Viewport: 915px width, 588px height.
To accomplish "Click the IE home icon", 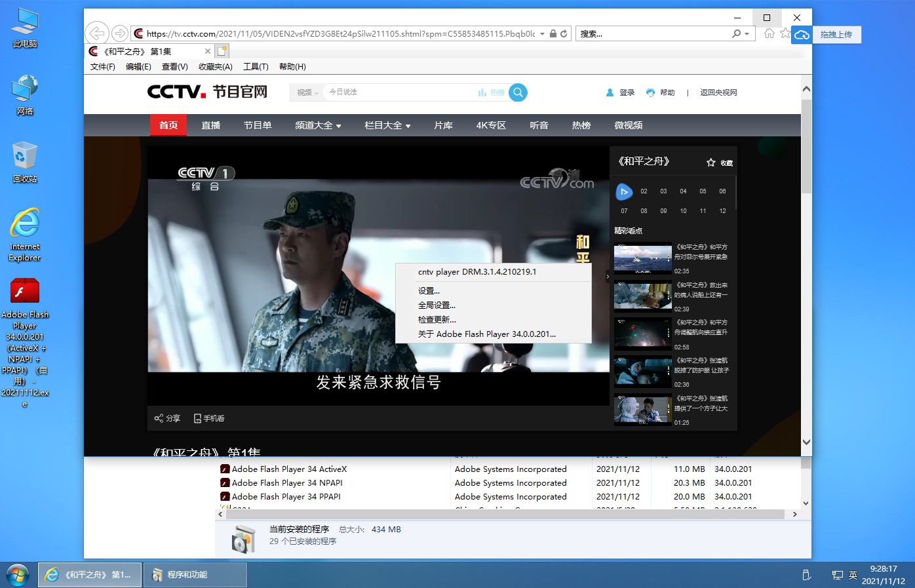I will point(769,33).
